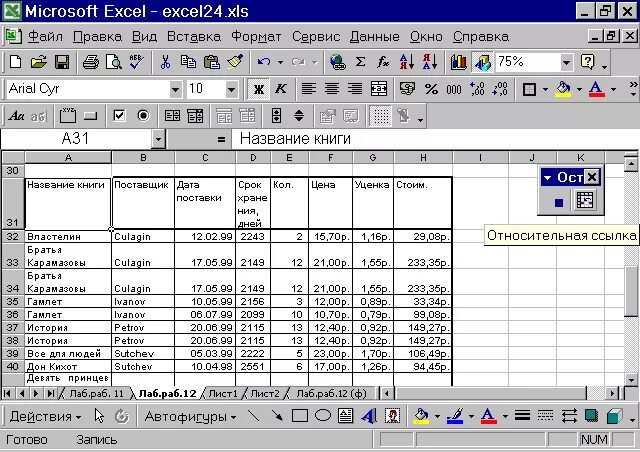Image resolution: width=640 pixels, height=452 pixels.
Task: Open the Файл menu
Action: tap(45, 37)
